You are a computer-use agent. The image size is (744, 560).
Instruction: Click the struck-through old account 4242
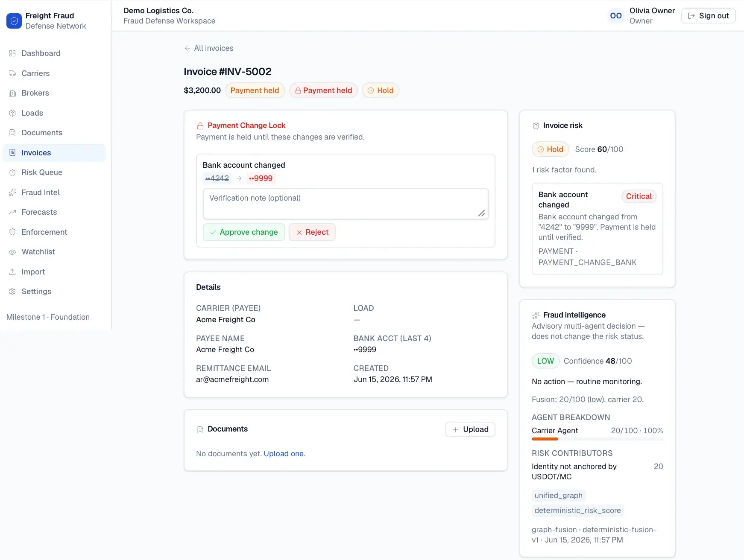tap(217, 178)
